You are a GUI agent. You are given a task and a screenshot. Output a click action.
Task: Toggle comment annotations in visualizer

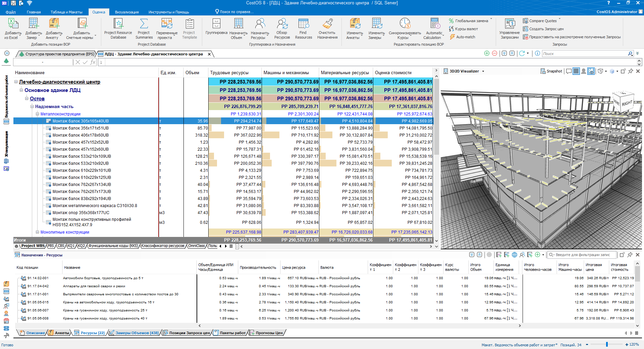(x=569, y=71)
